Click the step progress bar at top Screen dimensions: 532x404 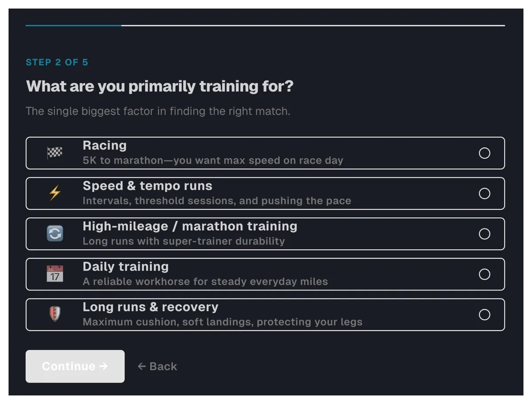265,26
